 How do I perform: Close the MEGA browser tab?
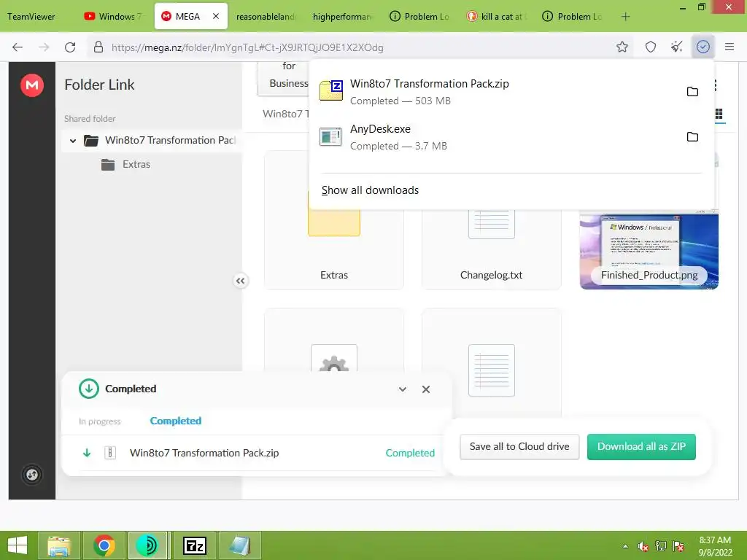tap(216, 16)
